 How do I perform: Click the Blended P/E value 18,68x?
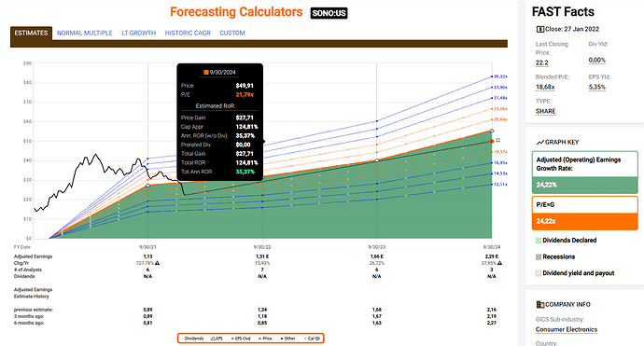click(545, 87)
